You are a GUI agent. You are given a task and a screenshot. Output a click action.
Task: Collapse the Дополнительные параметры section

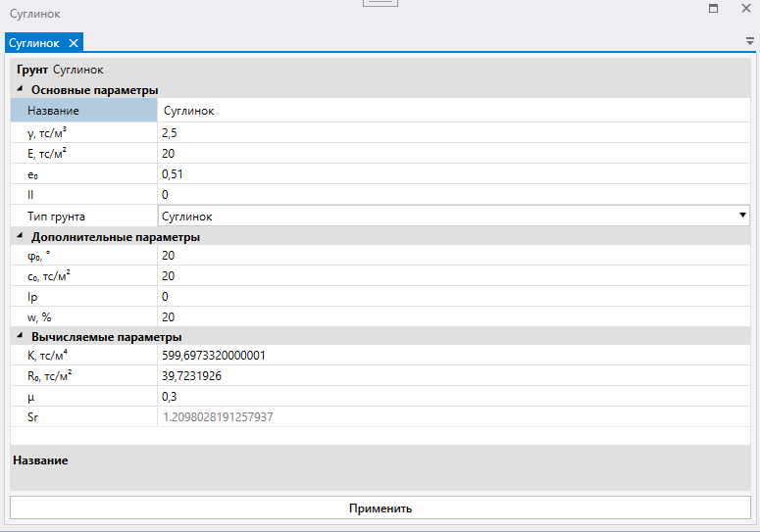click(20, 237)
